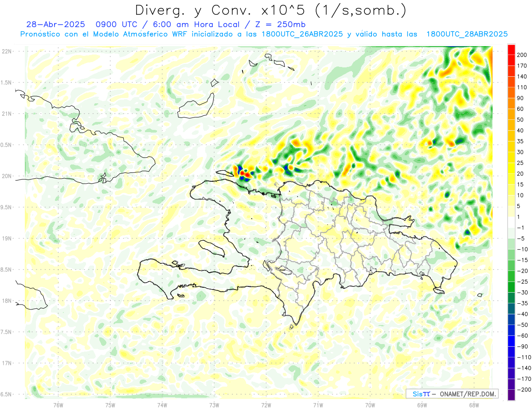Click the '17N' latitude label
Screen dimensions: 532x411
tap(7, 363)
